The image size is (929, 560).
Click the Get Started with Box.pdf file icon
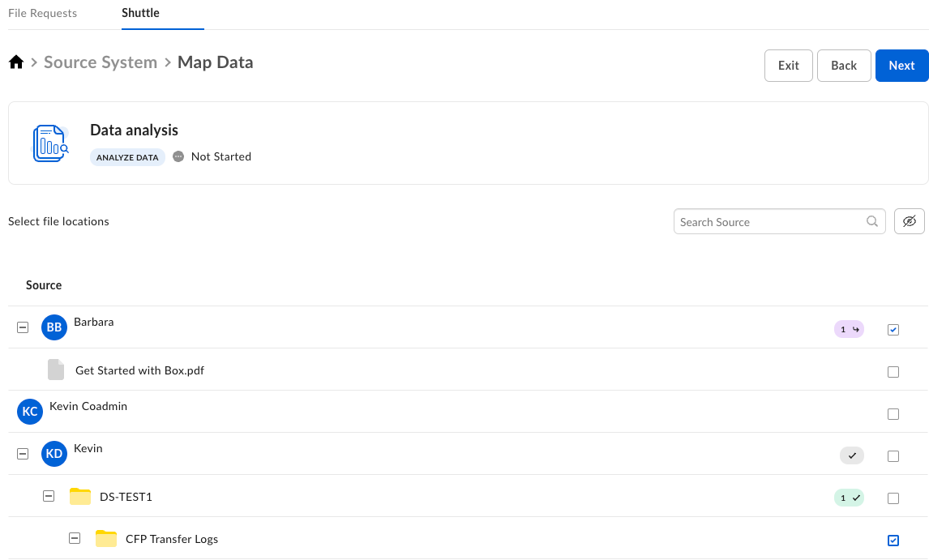coord(56,370)
